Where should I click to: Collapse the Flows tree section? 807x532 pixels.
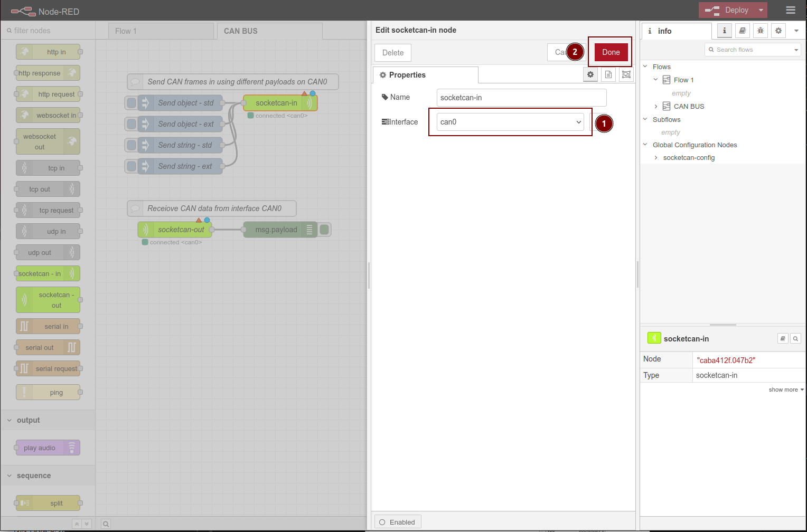point(645,66)
